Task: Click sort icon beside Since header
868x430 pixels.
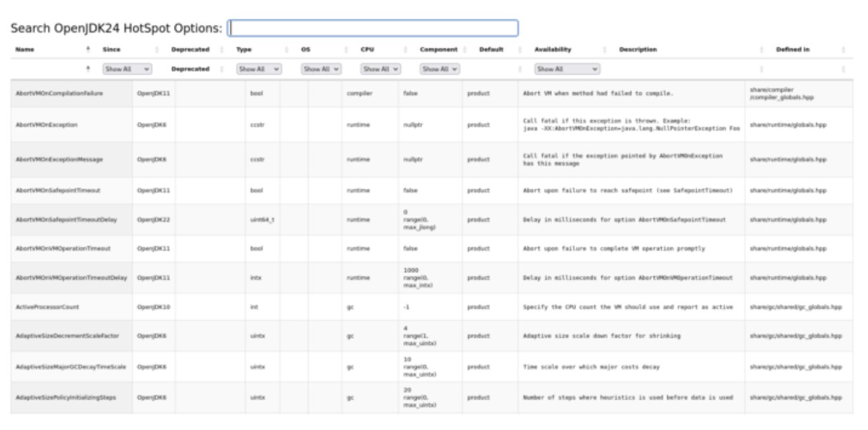Action: point(156,49)
